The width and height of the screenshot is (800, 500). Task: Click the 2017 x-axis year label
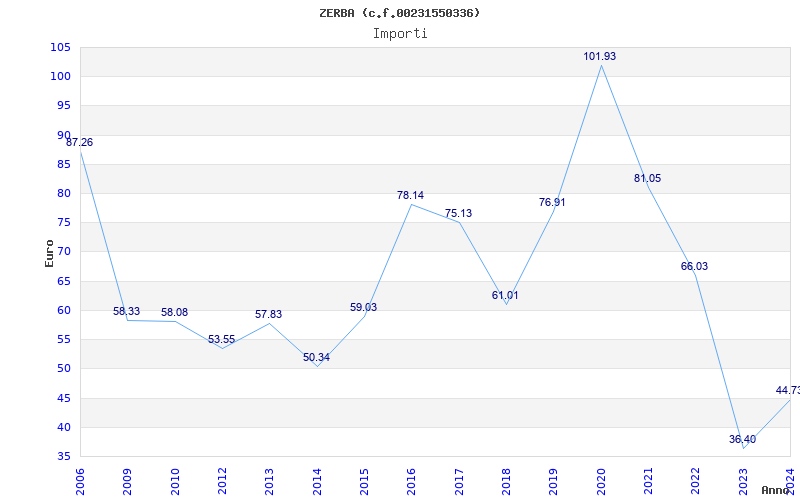click(x=459, y=481)
